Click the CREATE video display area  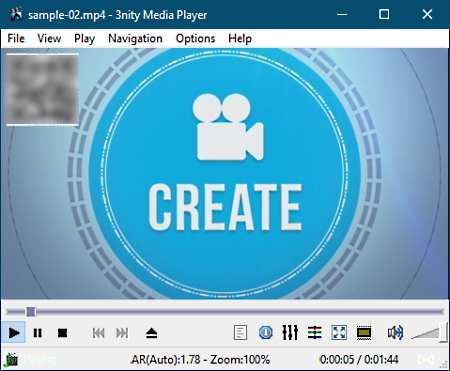point(225,173)
